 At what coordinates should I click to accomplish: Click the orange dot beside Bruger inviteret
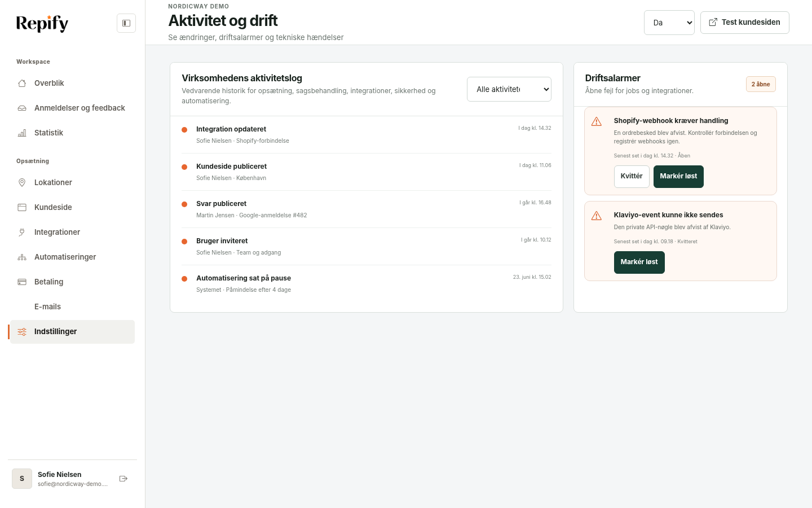click(x=184, y=242)
